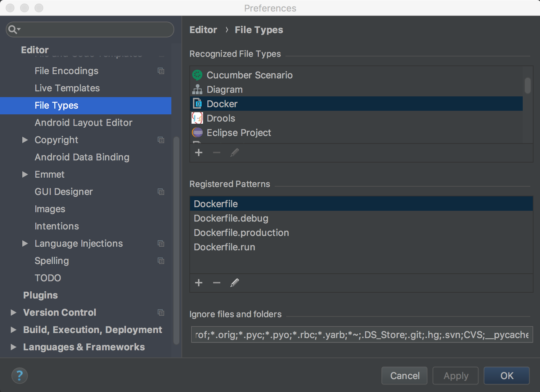Open TODO settings page
Screen dimensions: 540x392
click(x=48, y=278)
